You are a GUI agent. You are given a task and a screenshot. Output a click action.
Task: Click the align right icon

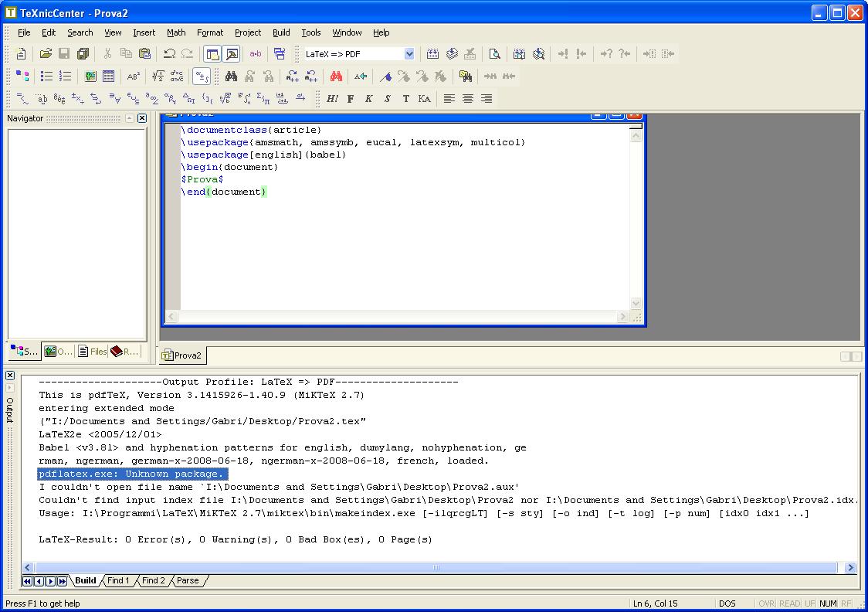point(487,99)
